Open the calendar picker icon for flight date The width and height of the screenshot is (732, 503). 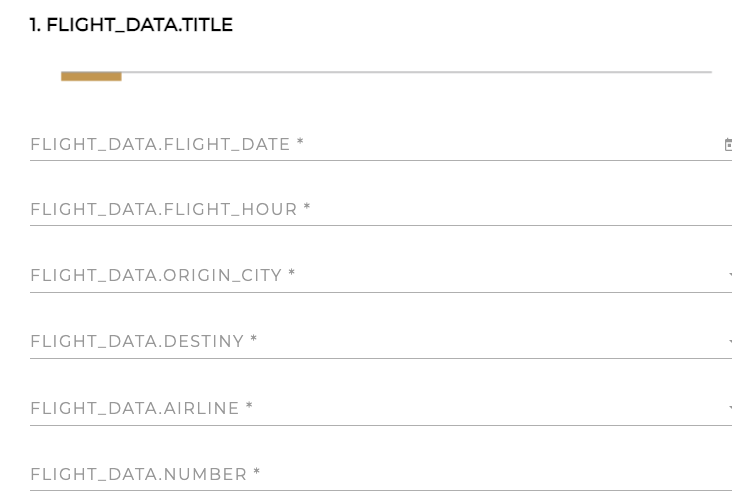tap(727, 145)
